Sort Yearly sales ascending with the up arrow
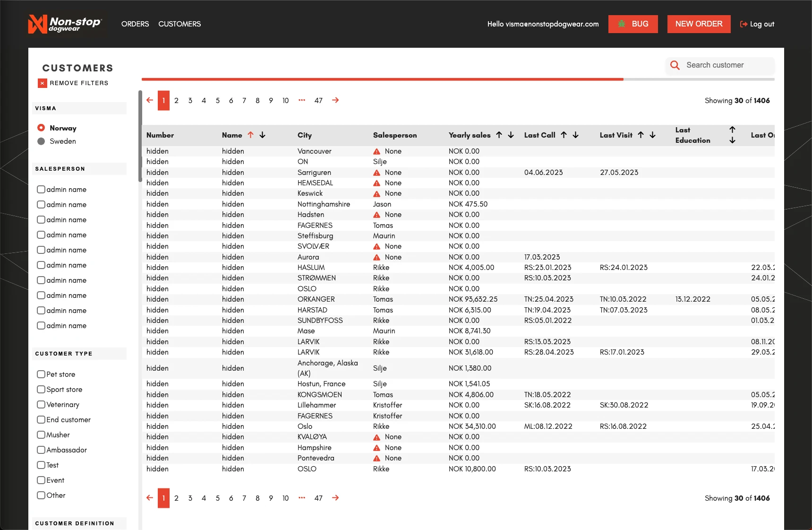Image resolution: width=812 pixels, height=530 pixels. pyautogui.click(x=499, y=135)
